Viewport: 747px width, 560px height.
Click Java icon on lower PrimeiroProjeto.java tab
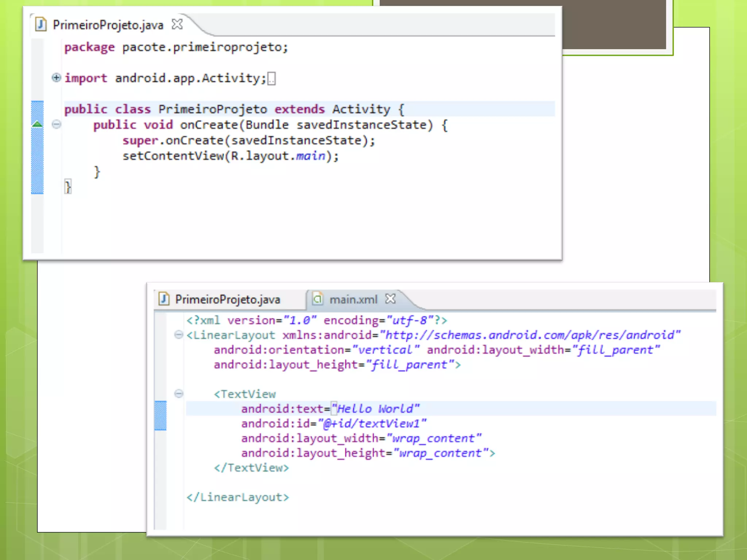coord(164,299)
